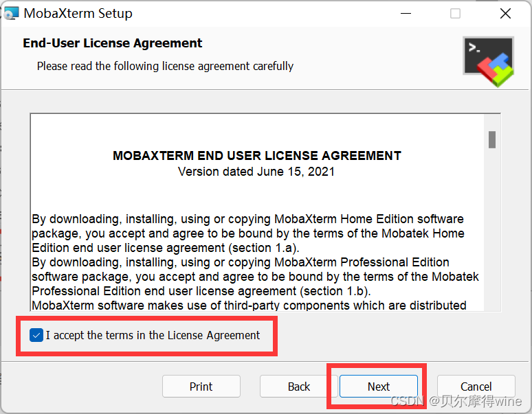Click 'Please read the following license agreement carefully'
Image resolution: width=532 pixels, height=414 pixels.
[165, 66]
